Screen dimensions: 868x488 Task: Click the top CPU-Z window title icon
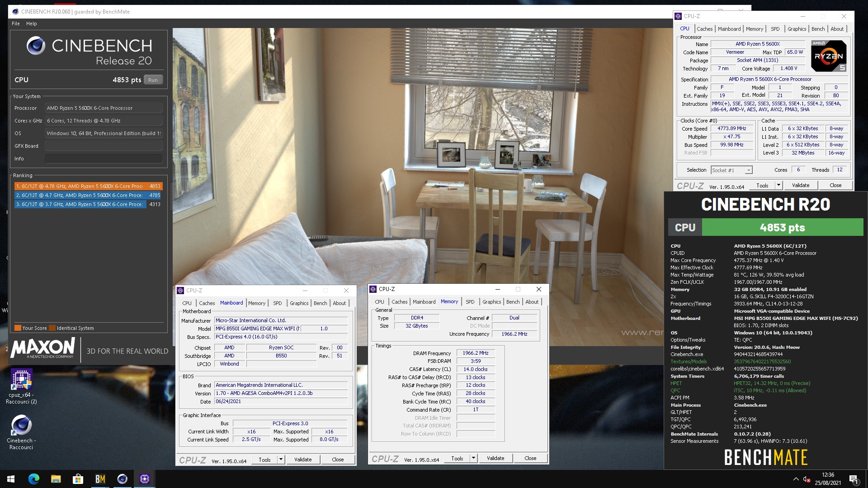point(678,16)
